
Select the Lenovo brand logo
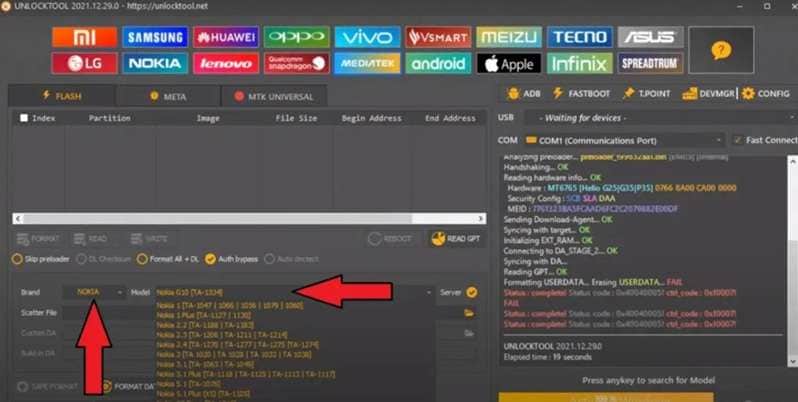point(226,64)
